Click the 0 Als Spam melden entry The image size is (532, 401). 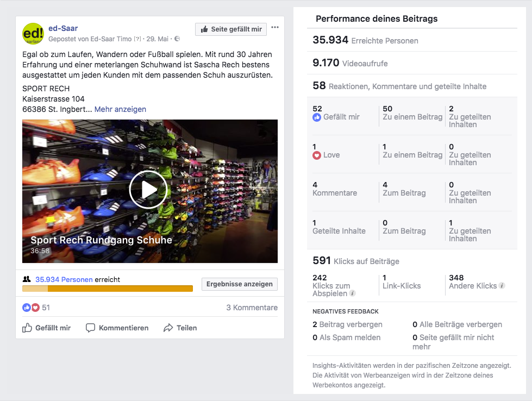click(346, 337)
